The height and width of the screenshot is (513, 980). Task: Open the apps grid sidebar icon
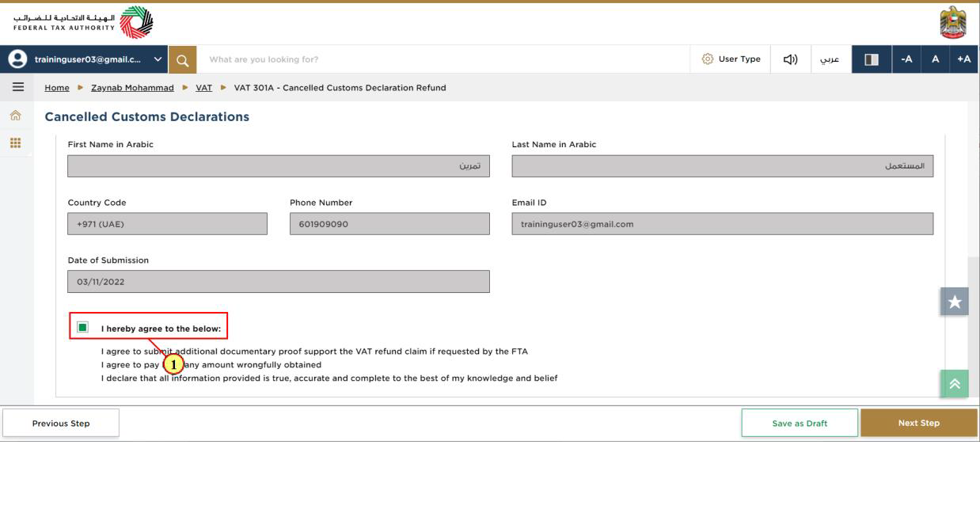click(16, 143)
